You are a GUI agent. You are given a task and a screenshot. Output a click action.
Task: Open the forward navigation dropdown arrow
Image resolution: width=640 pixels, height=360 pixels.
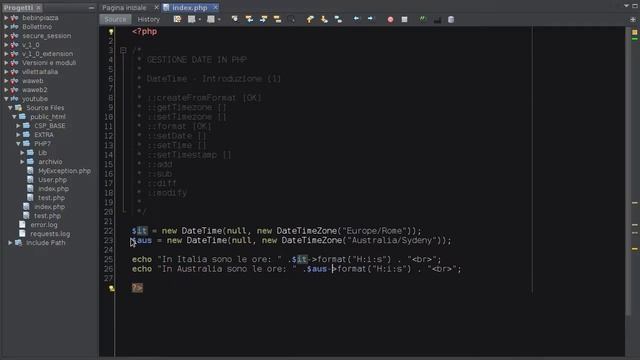pos(219,20)
